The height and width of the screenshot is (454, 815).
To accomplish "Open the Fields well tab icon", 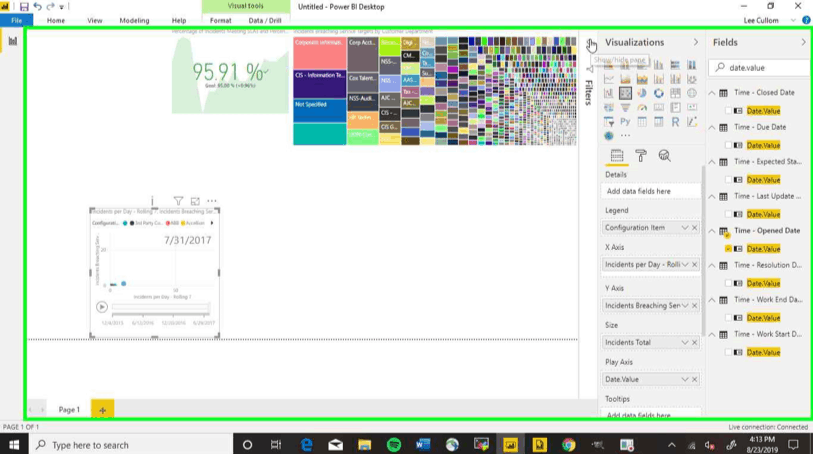I will tap(617, 155).
